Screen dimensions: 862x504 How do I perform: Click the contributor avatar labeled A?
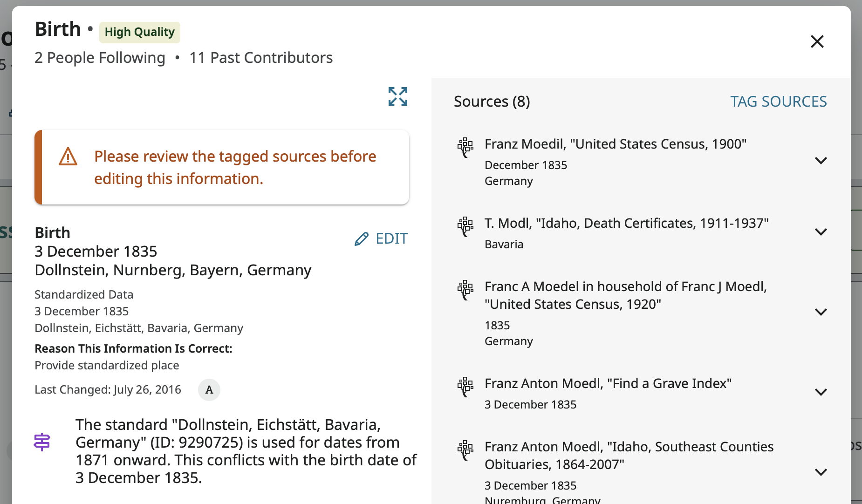[209, 390]
